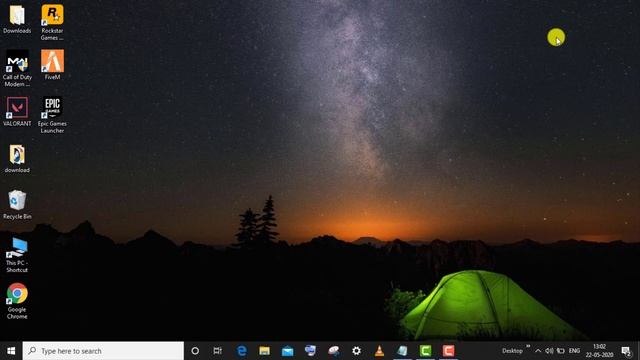Open the Windows Start menu

point(11,351)
